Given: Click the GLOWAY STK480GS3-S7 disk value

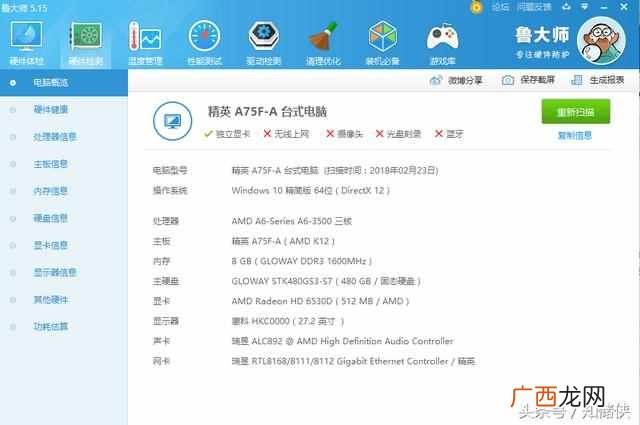Looking at the screenshot, I should click(x=326, y=281).
